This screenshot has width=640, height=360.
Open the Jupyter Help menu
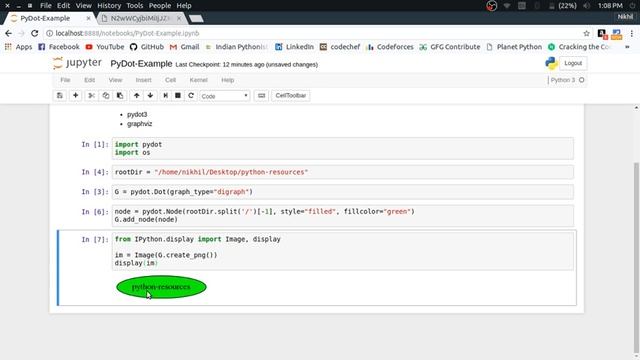(x=227, y=80)
